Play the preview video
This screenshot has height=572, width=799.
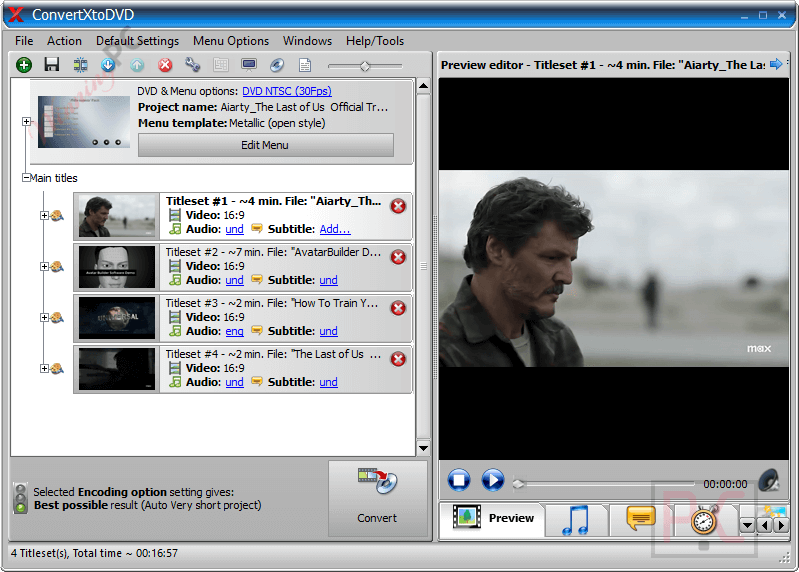click(x=493, y=480)
